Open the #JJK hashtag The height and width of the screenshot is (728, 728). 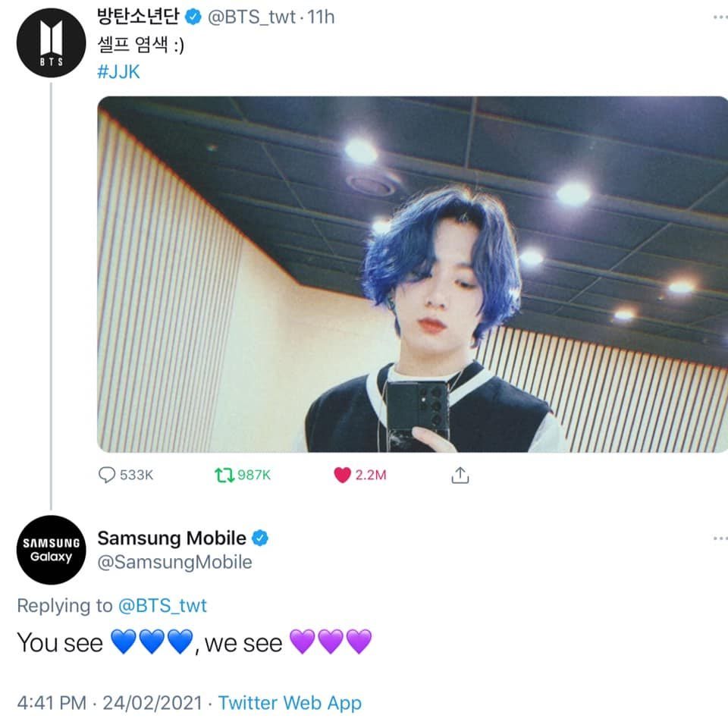coord(118,72)
